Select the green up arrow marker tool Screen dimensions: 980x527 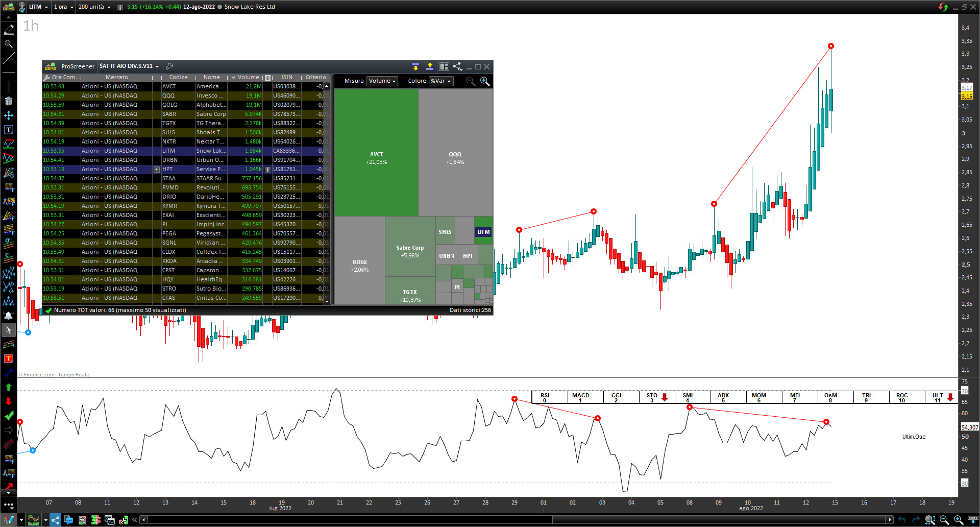point(9,387)
